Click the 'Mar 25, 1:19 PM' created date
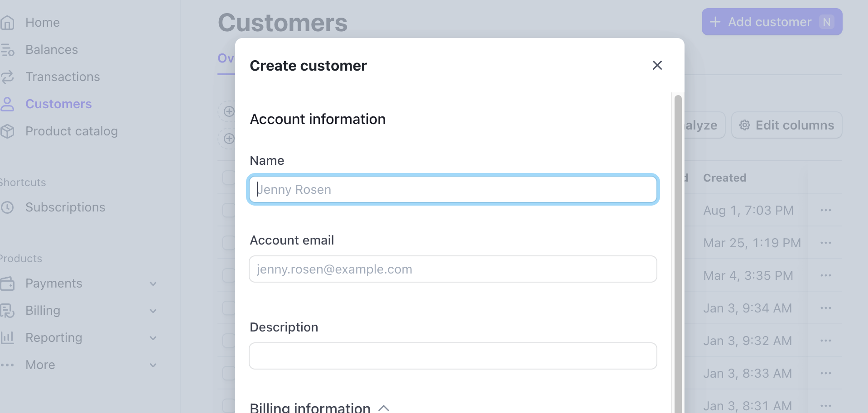Screen dimensions: 868x413 coord(752,243)
